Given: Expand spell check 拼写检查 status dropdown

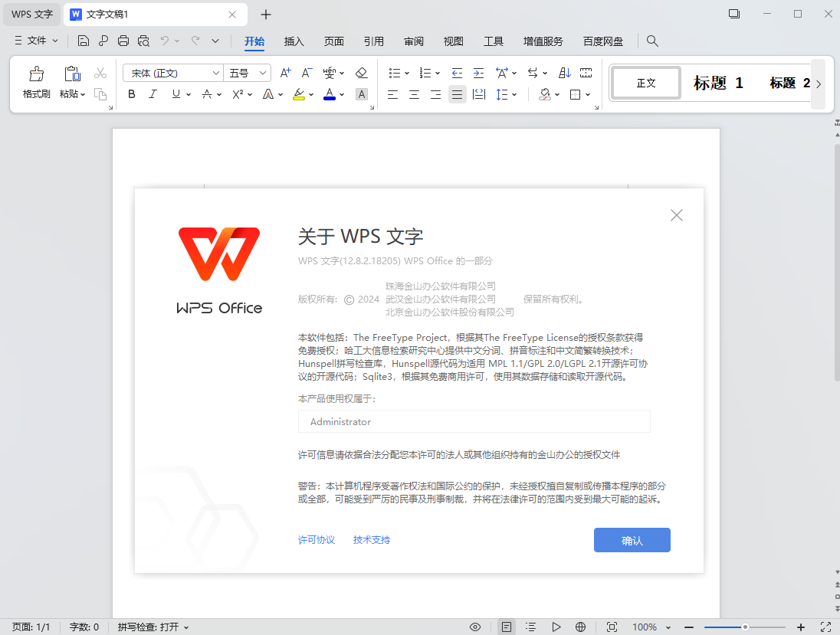Looking at the screenshot, I should pos(186,627).
